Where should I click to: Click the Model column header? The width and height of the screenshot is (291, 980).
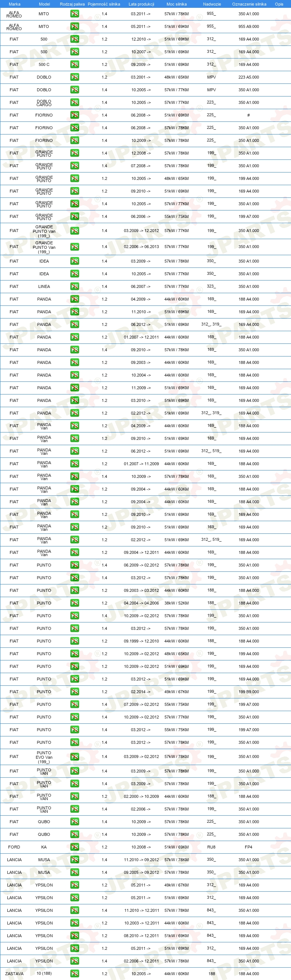point(44,4)
